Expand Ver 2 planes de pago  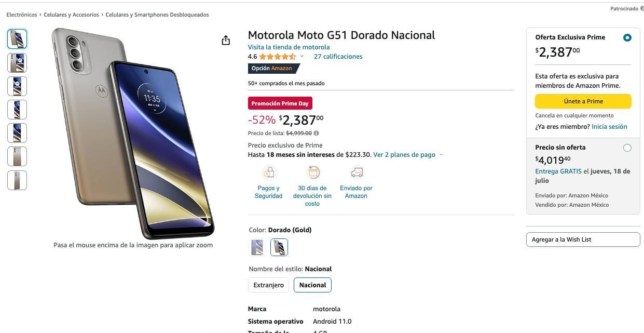408,155
